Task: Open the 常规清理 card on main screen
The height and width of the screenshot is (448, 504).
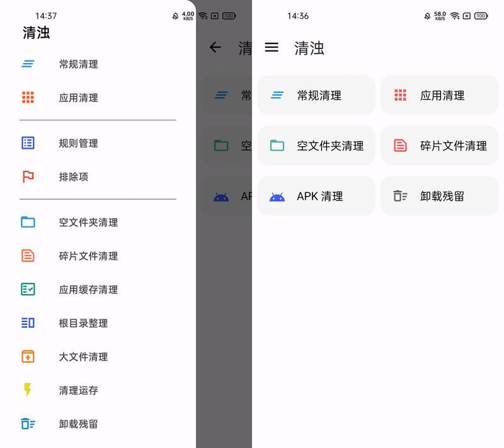Action: pyautogui.click(x=316, y=95)
